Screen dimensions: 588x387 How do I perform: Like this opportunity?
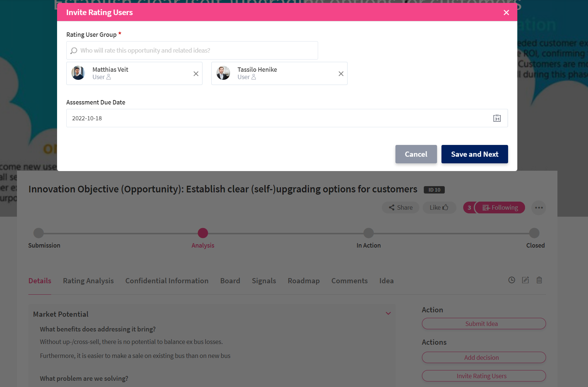439,208
